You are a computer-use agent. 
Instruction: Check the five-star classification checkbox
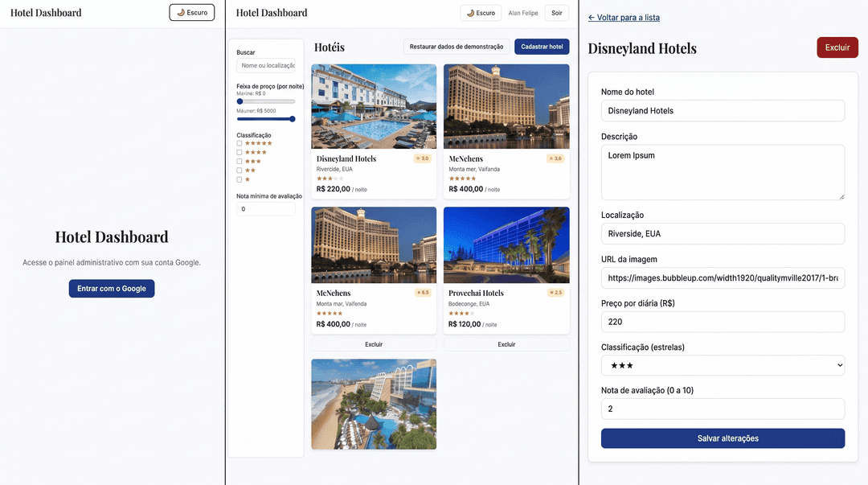point(240,143)
